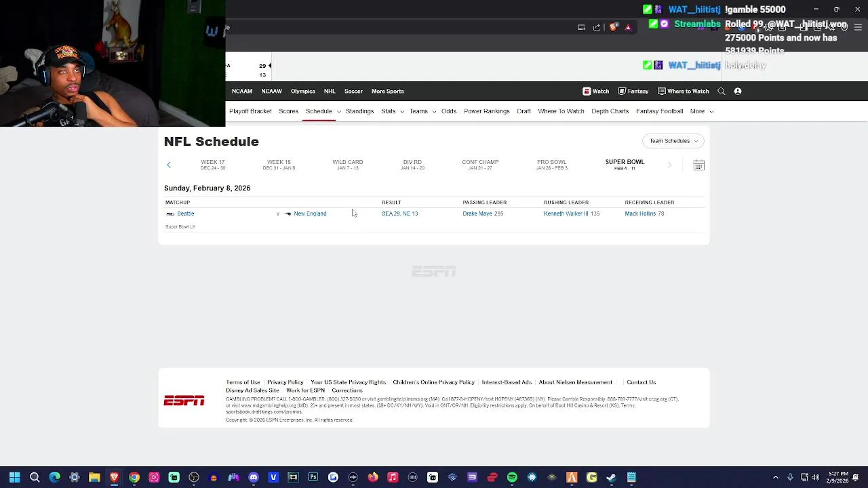
Task: Select WEEK 17 schedule tab
Action: click(x=213, y=165)
